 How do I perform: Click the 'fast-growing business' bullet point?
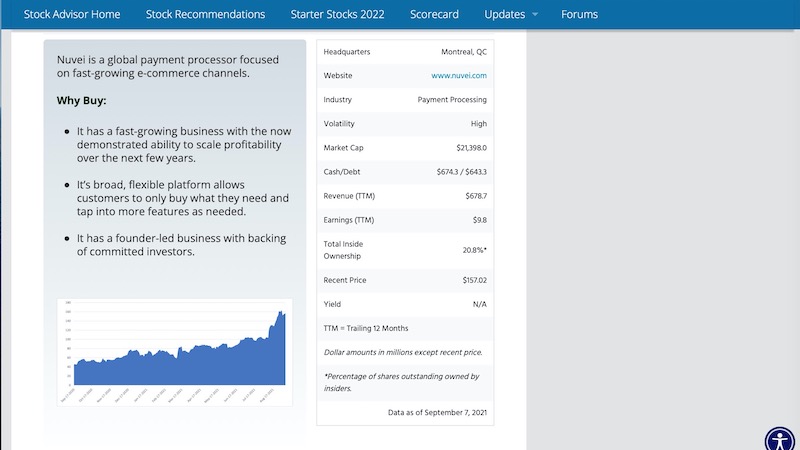(x=184, y=144)
